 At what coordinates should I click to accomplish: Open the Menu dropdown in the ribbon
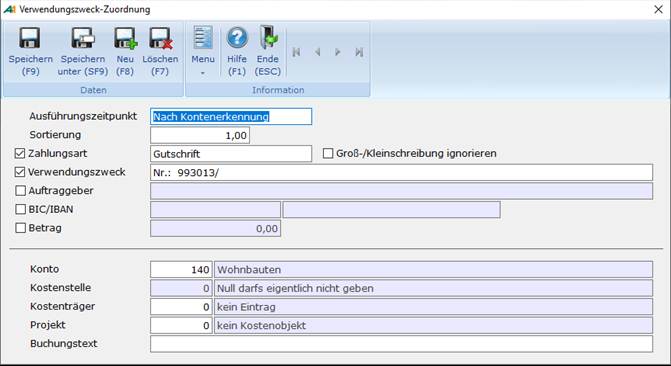click(x=203, y=51)
